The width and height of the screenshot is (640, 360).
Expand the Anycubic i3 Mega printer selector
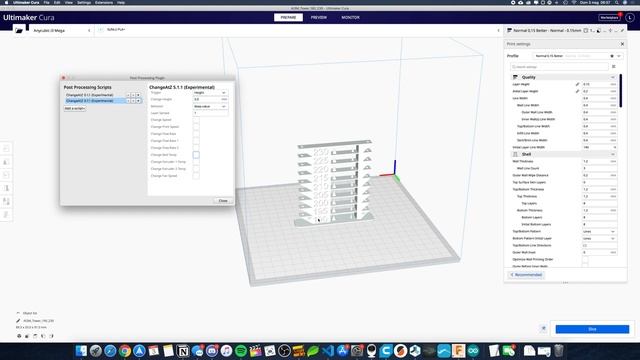(x=61, y=30)
